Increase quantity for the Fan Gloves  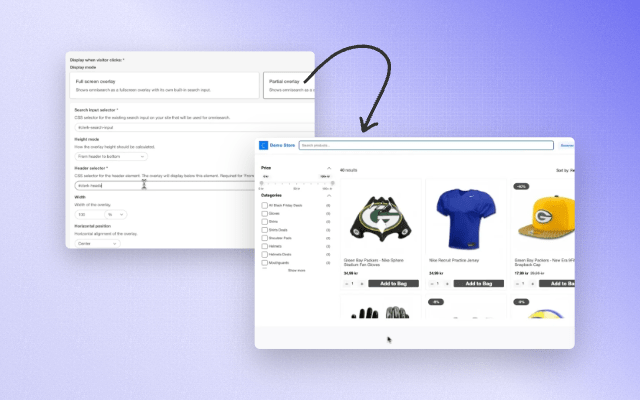click(x=362, y=284)
